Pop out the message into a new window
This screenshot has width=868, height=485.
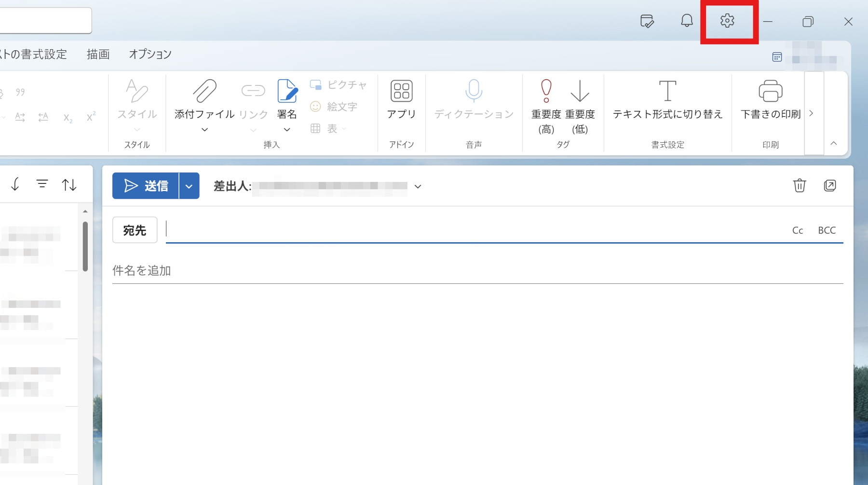(830, 185)
